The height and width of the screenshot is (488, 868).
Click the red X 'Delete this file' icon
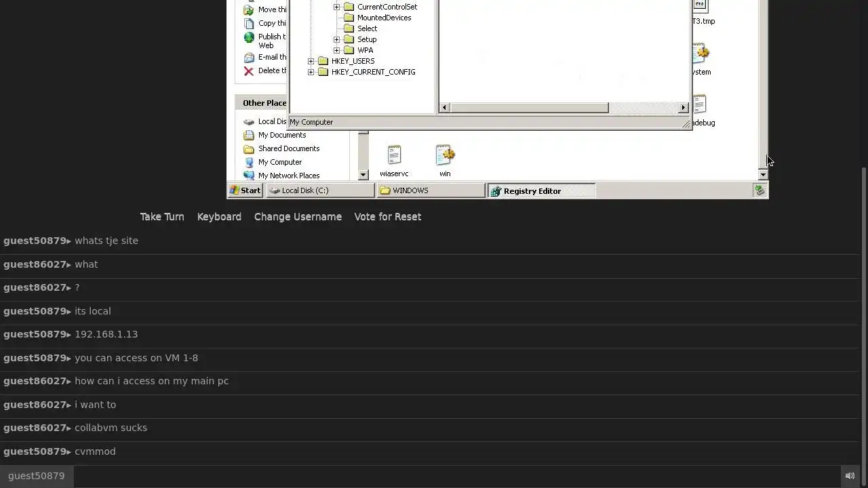click(249, 71)
